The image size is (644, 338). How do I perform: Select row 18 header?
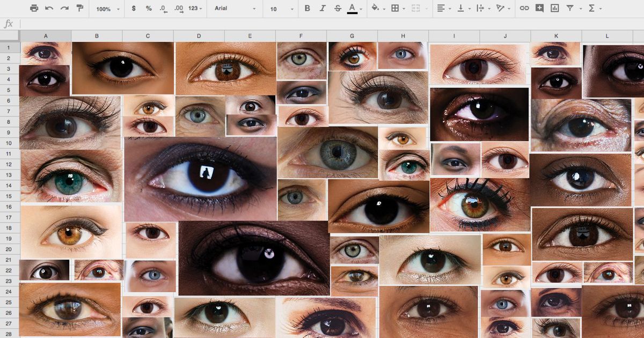coord(10,227)
